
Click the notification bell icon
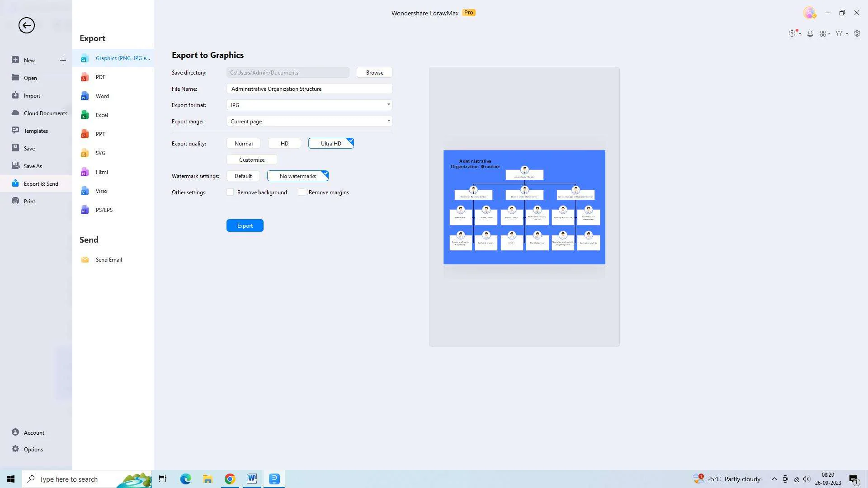(810, 33)
